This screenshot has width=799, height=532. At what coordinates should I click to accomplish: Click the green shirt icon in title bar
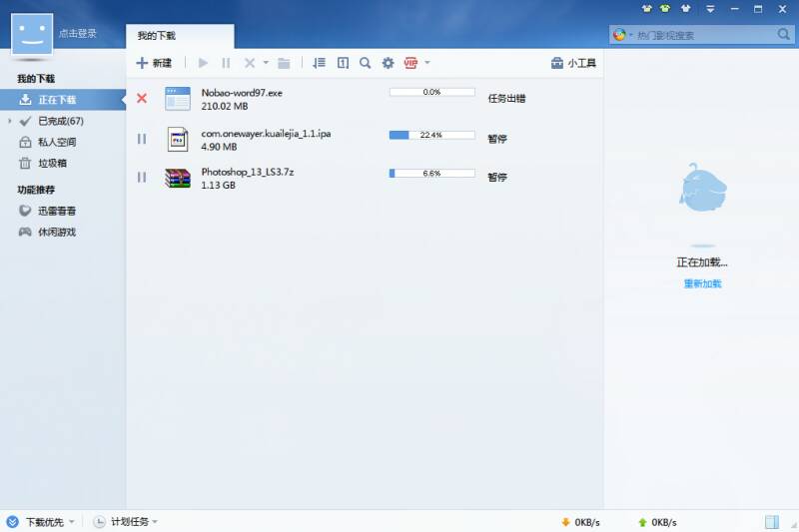[x=665, y=9]
